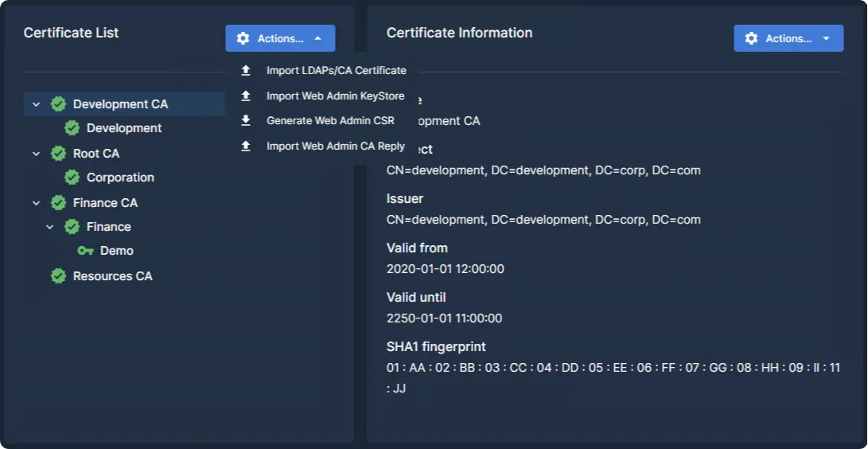Select Development CA in certificate tree
This screenshot has width=868, height=449.
point(121,104)
